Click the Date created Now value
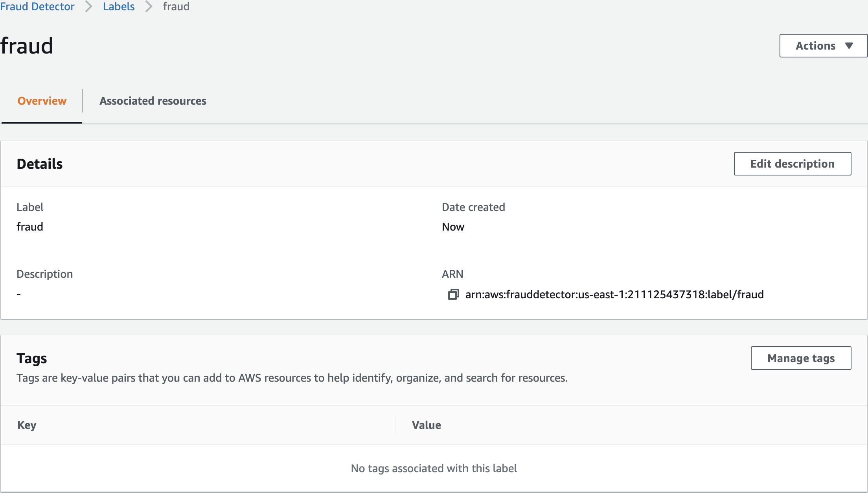 453,227
